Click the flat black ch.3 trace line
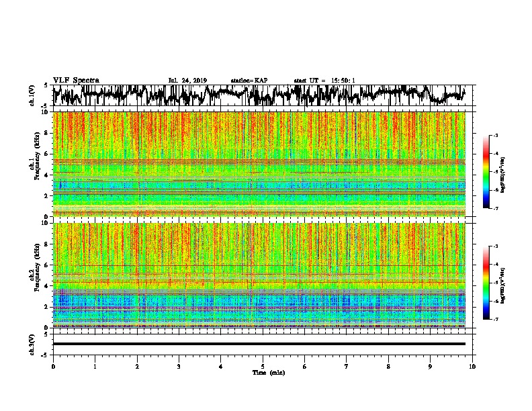This screenshot has width=532, height=411. click(x=259, y=344)
